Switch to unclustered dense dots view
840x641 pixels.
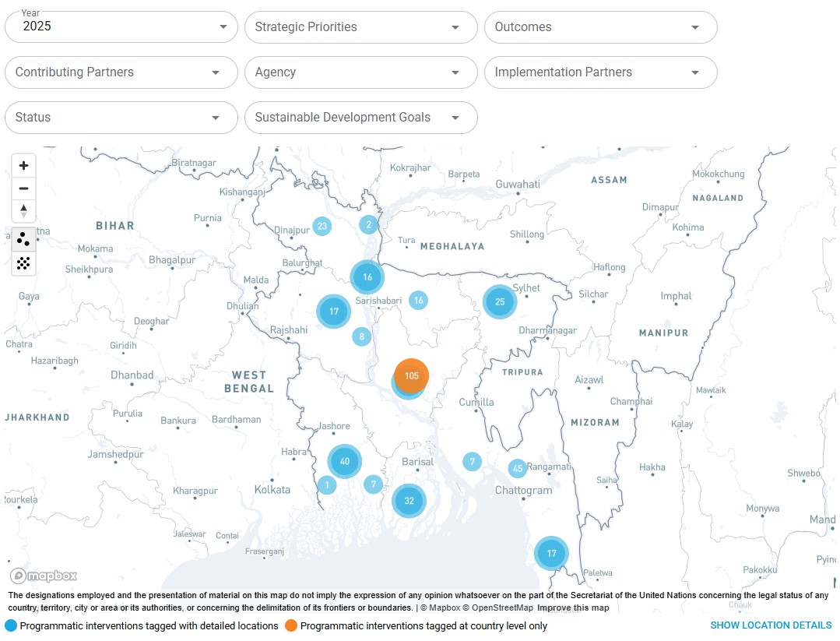[23, 263]
